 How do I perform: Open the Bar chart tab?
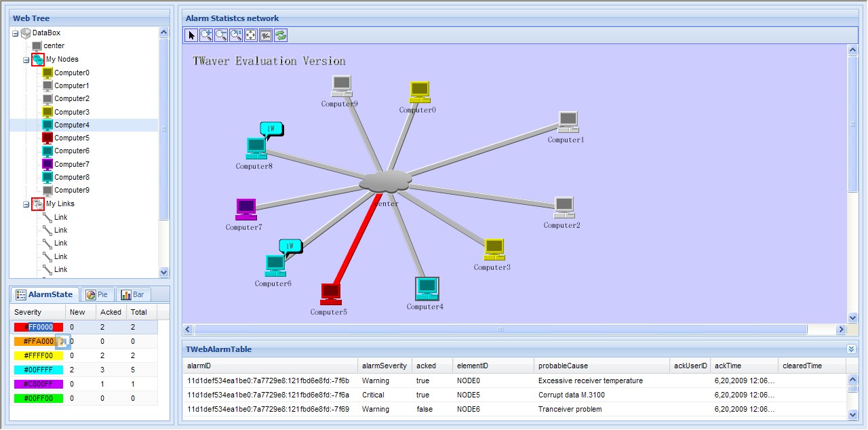[x=133, y=295]
